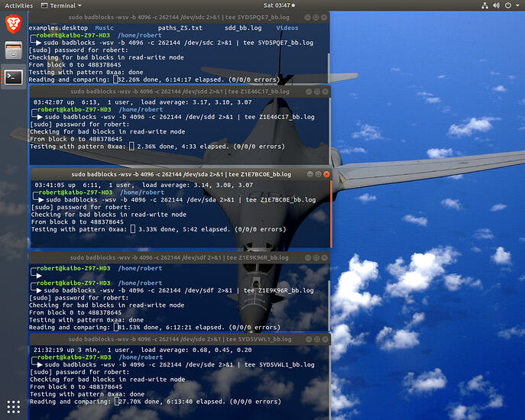The width and height of the screenshot is (525, 420).
Task: Click the Terminal icon in the dock
Action: [14, 77]
